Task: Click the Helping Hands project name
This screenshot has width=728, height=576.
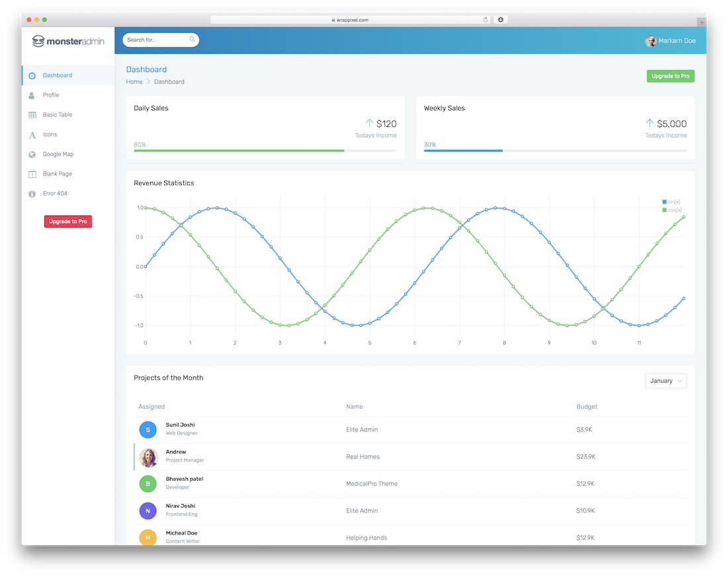Action: coord(367,538)
